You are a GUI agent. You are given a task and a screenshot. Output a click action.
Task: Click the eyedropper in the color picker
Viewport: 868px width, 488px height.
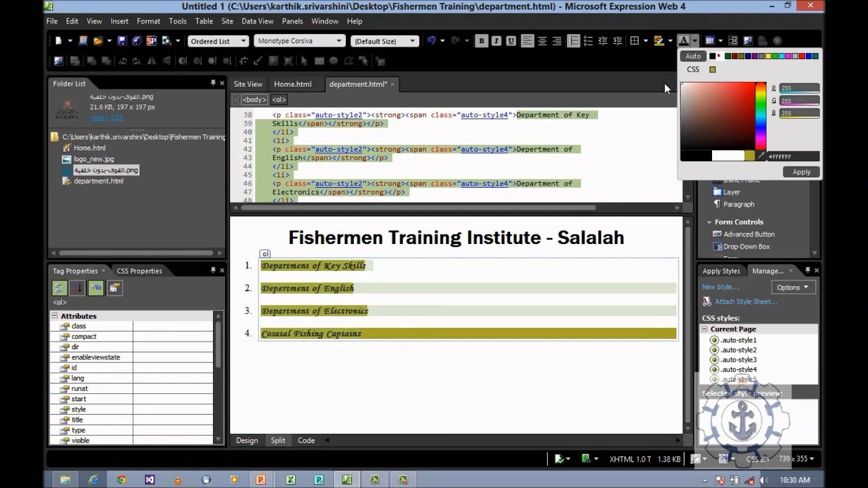762,156
